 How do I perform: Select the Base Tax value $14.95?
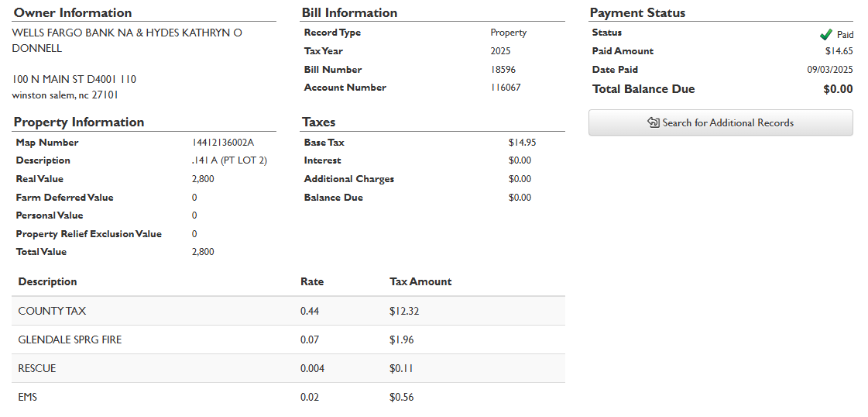click(x=523, y=143)
